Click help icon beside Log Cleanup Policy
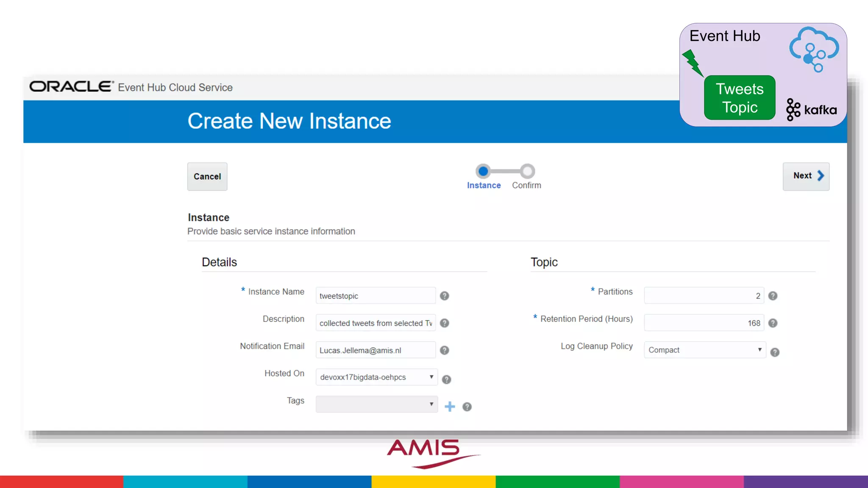The height and width of the screenshot is (488, 868). coord(775,352)
